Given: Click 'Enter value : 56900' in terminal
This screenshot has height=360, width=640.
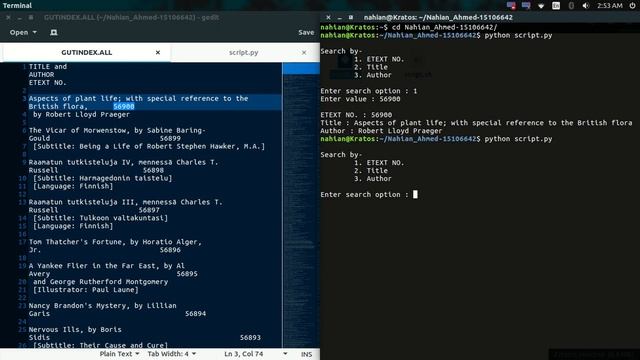Looking at the screenshot, I should click(x=360, y=99).
